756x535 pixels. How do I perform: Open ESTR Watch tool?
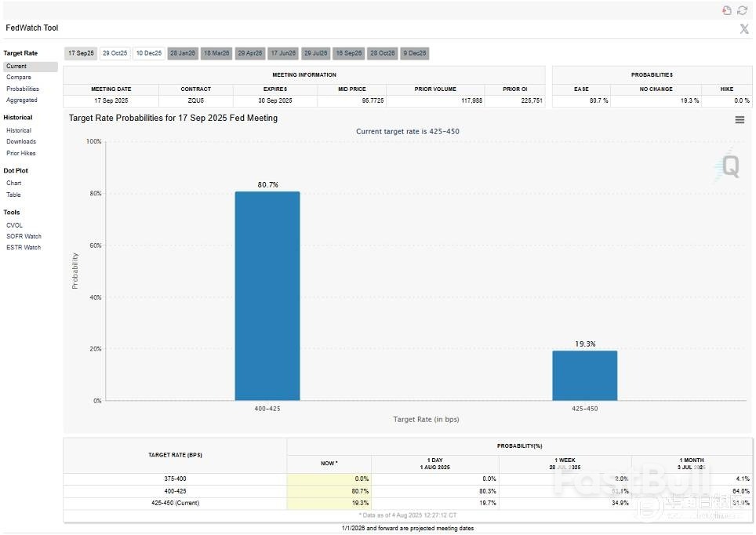(24, 247)
